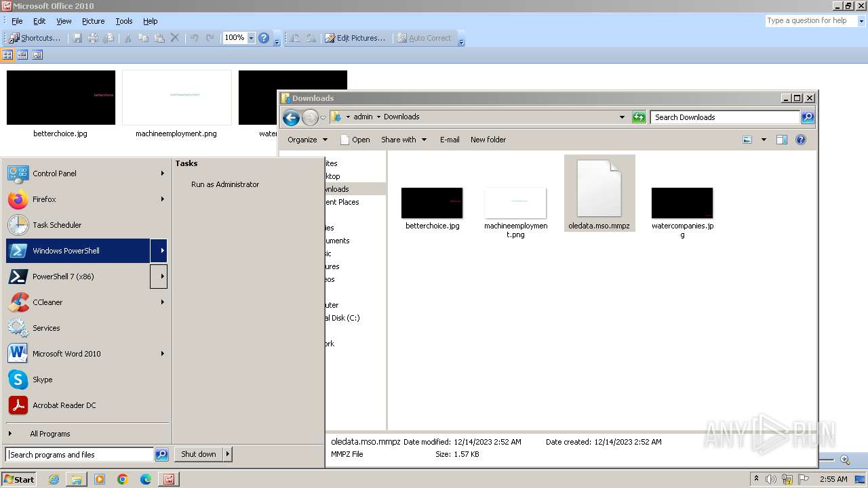Click the Change your view icon
The width and height of the screenshot is (868, 488).
point(747,140)
